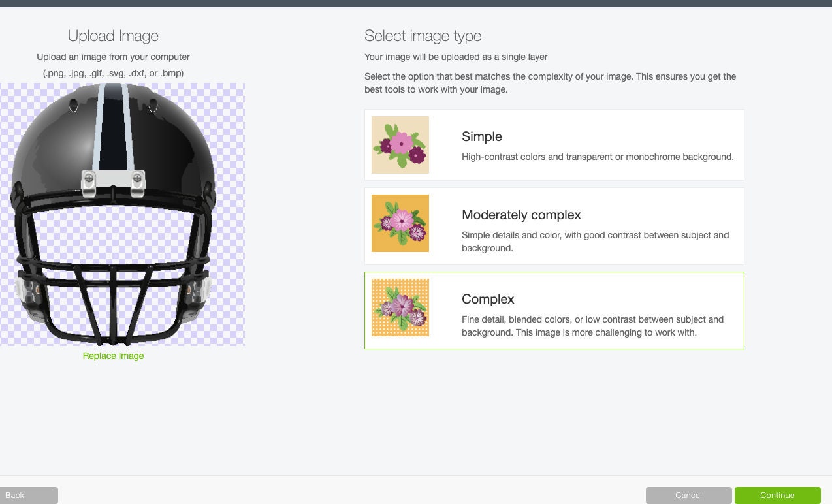Click the Simple option's flower thumbnail
832x504 pixels.
pos(400,144)
